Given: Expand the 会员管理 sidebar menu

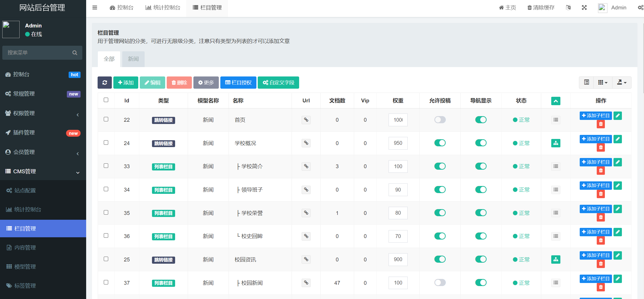Looking at the screenshot, I should 43,152.
